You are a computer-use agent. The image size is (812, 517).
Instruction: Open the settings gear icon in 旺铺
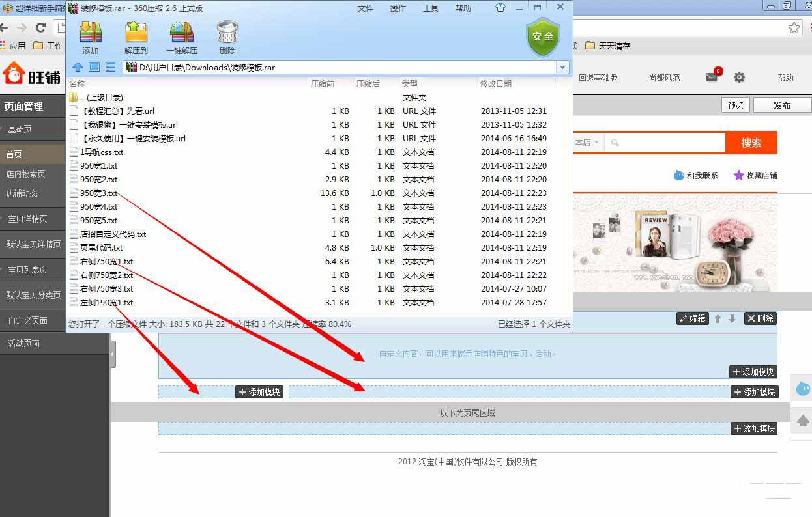point(739,77)
